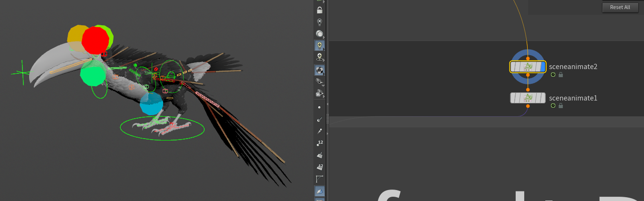This screenshot has height=201, width=644.
Task: Click the camera with eye display icon
Action: tap(320, 93)
